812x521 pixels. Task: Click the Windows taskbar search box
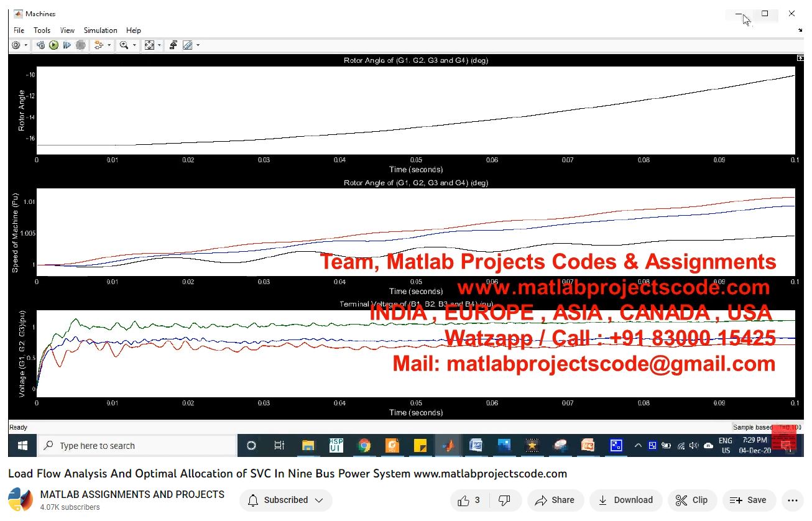(137, 446)
